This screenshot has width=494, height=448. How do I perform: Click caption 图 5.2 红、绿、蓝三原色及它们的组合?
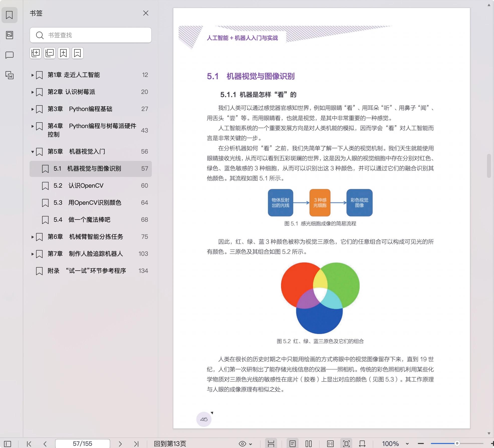pos(320,341)
